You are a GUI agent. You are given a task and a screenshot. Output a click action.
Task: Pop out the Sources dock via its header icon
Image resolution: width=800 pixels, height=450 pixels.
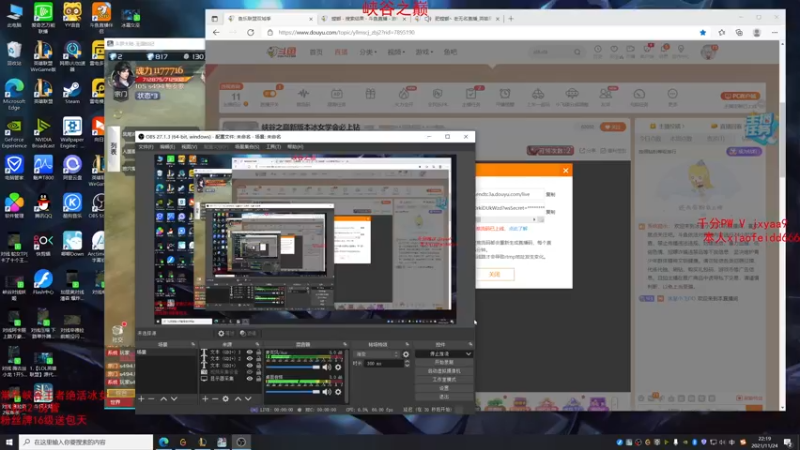click(257, 344)
